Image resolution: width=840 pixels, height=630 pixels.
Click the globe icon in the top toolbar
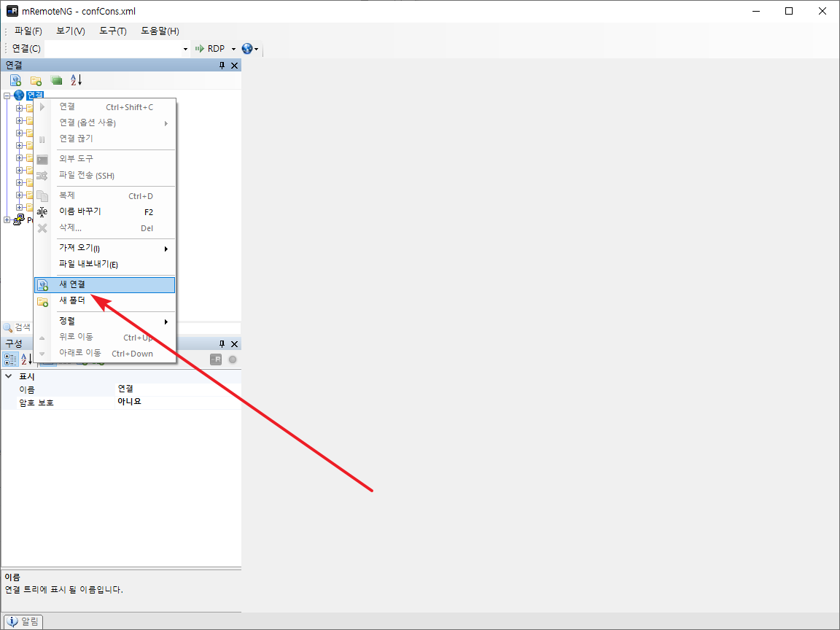click(247, 49)
